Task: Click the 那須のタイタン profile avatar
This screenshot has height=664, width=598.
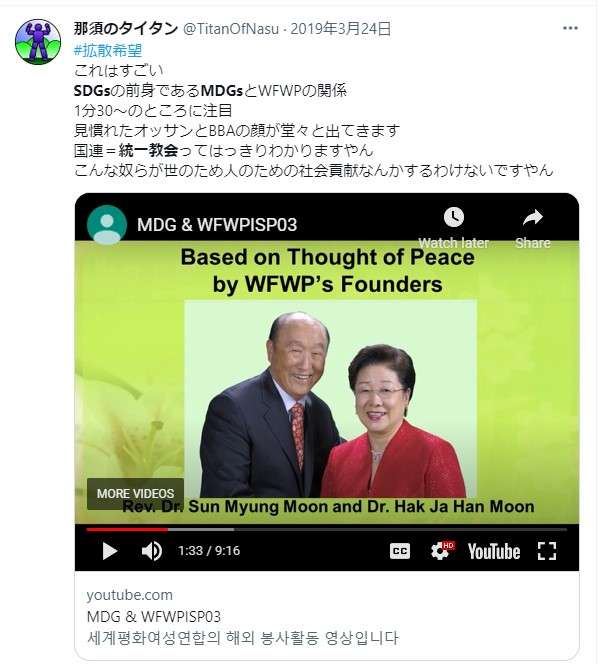Action: [38, 42]
